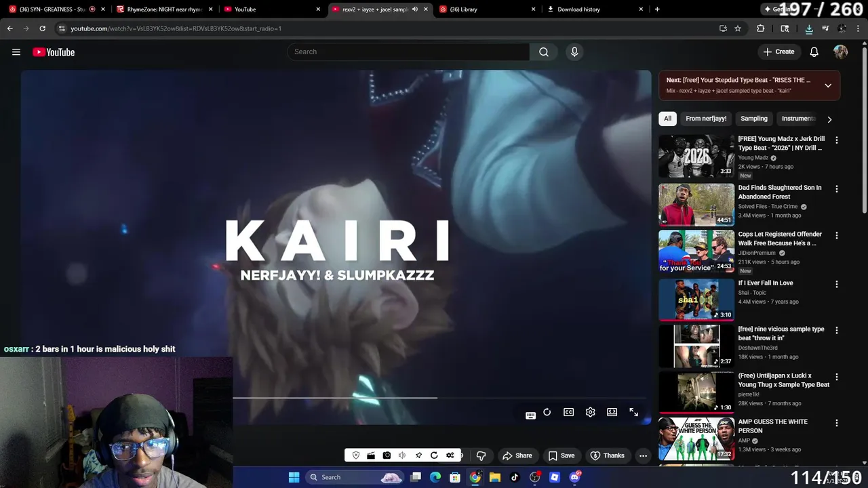
Task: Open more actions ellipsis below video
Action: (x=643, y=455)
